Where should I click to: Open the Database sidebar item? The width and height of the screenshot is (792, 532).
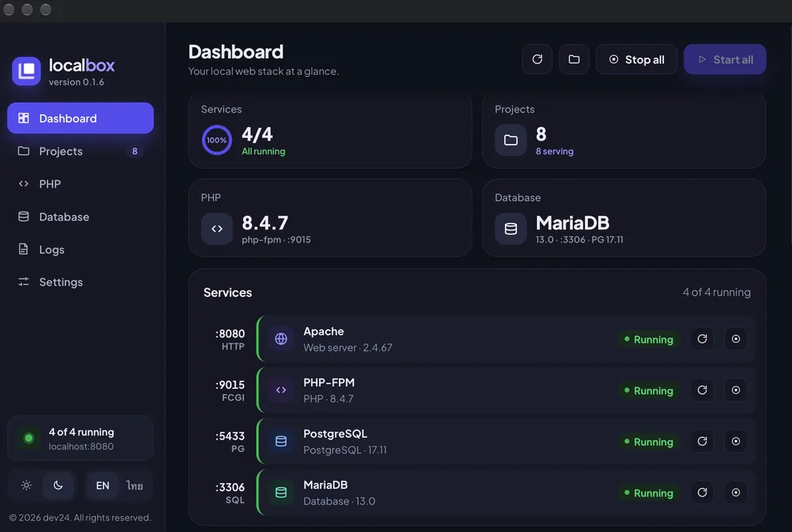pyautogui.click(x=80, y=217)
